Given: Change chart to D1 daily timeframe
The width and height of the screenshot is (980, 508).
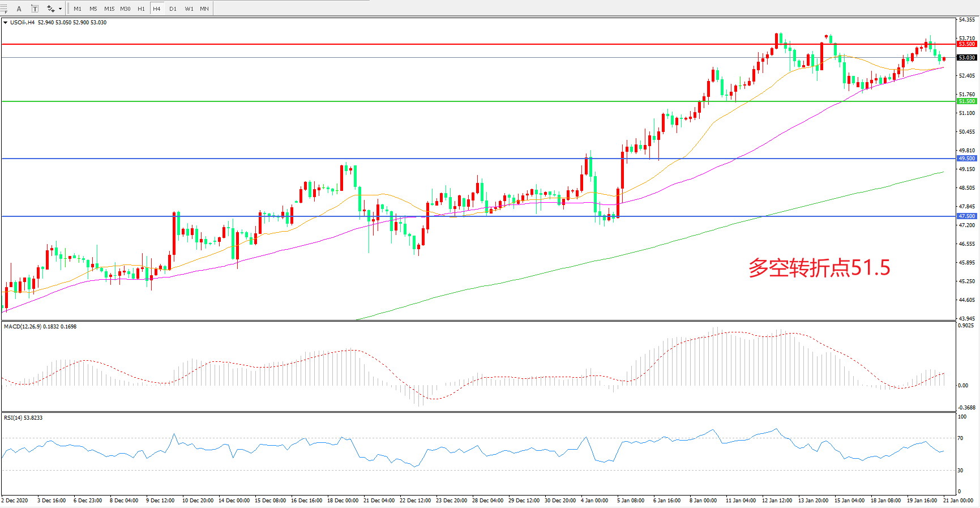Looking at the screenshot, I should (x=173, y=8).
